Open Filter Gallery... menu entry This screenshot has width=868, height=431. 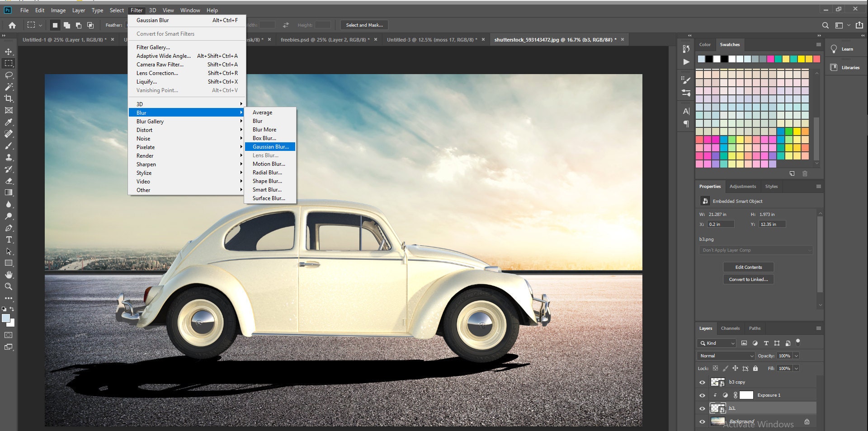pyautogui.click(x=186, y=47)
